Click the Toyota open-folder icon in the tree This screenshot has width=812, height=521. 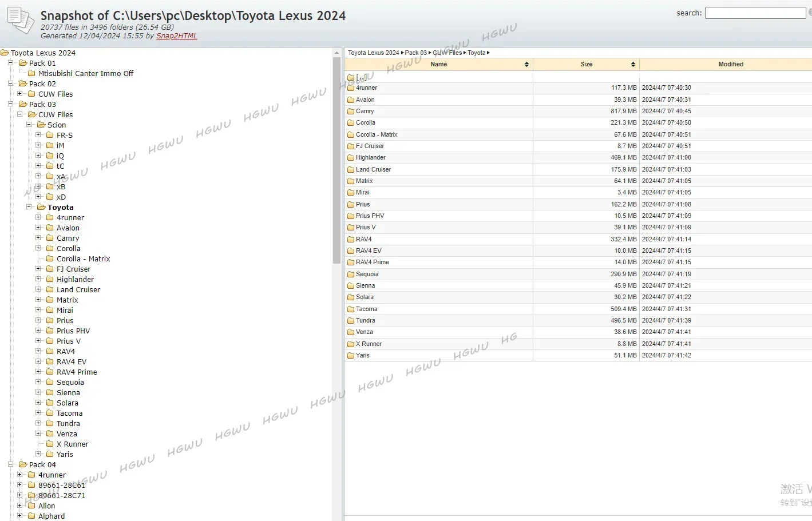41,207
